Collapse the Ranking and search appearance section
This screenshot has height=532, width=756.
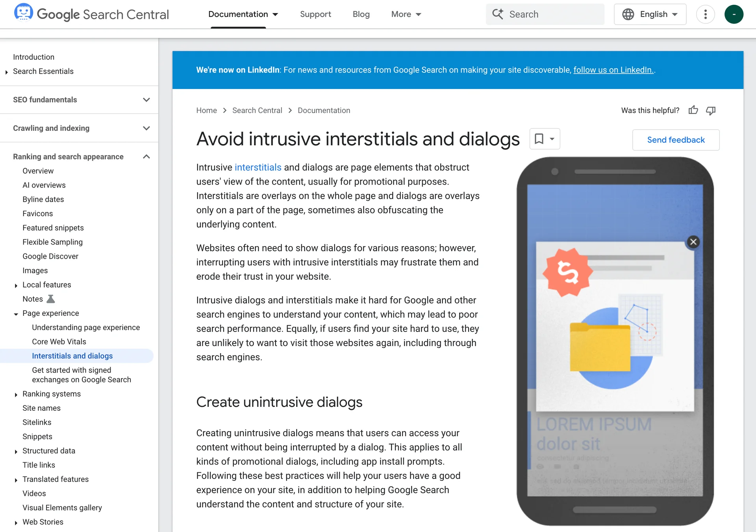coord(146,156)
